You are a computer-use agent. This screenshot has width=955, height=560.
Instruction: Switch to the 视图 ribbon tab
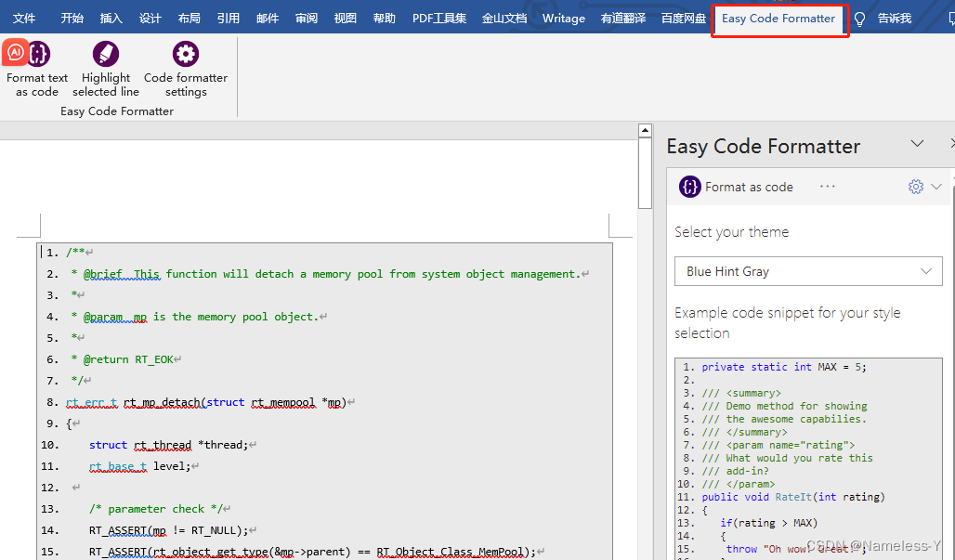pyautogui.click(x=346, y=19)
